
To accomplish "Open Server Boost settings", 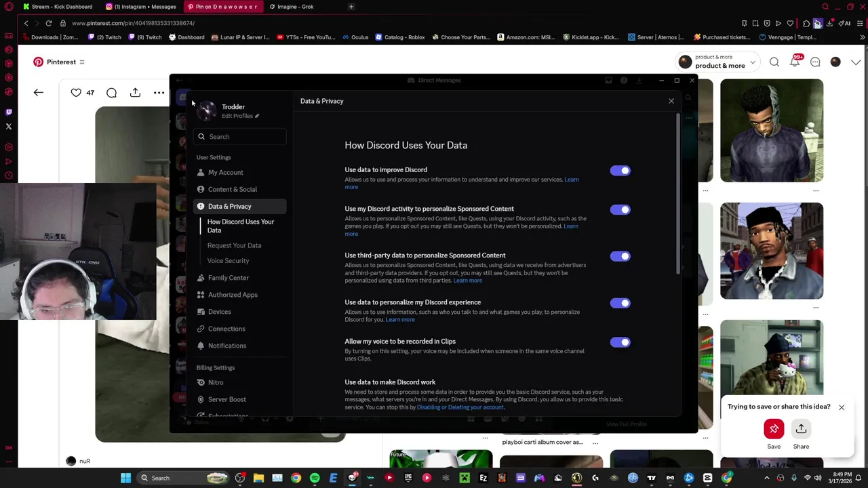I will coord(240,399).
